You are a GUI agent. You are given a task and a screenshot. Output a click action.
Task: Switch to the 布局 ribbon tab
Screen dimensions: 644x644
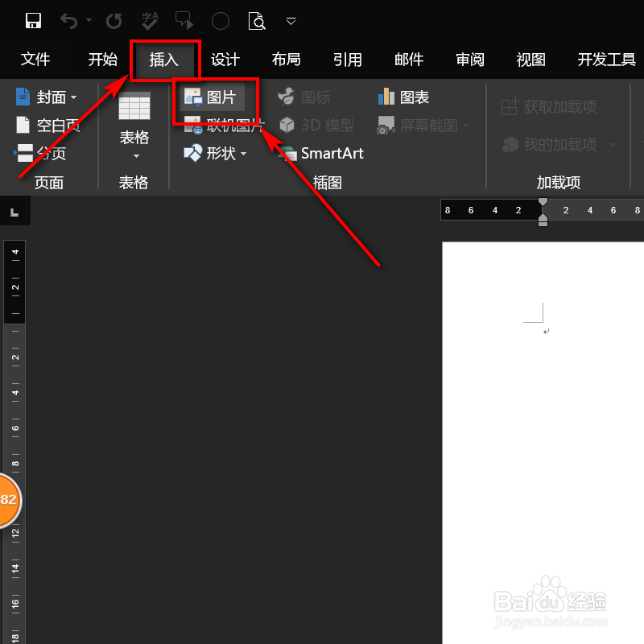pyautogui.click(x=287, y=59)
